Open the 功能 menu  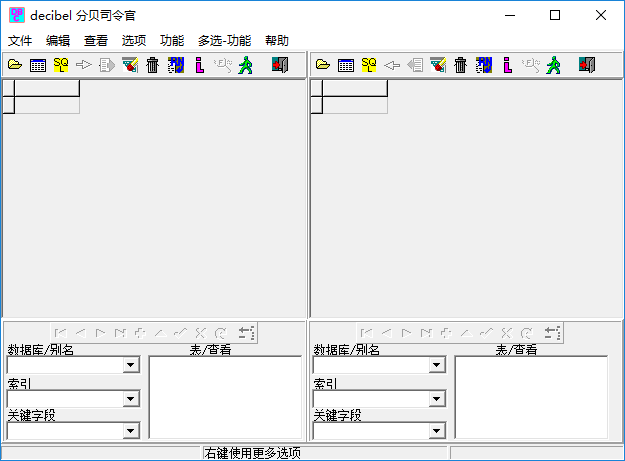click(172, 41)
